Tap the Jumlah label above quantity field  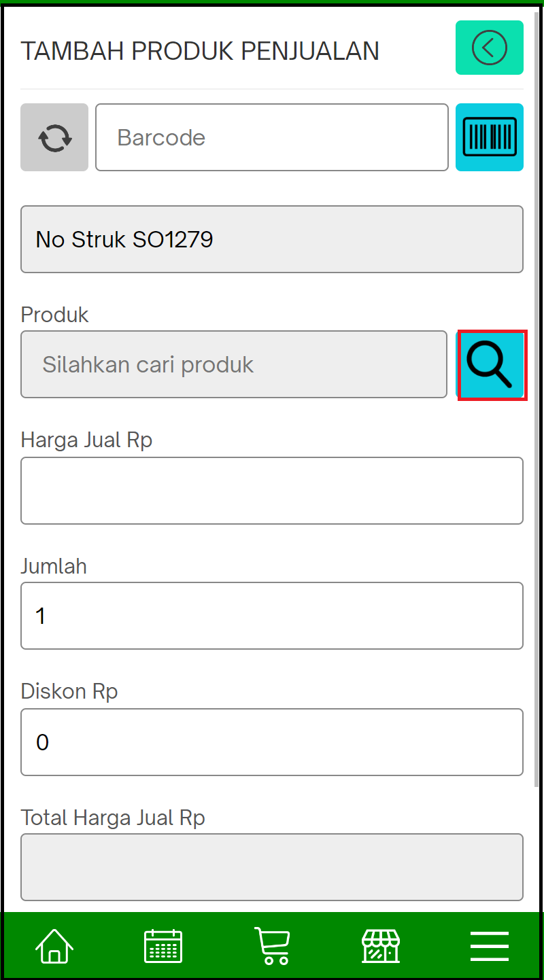click(54, 566)
